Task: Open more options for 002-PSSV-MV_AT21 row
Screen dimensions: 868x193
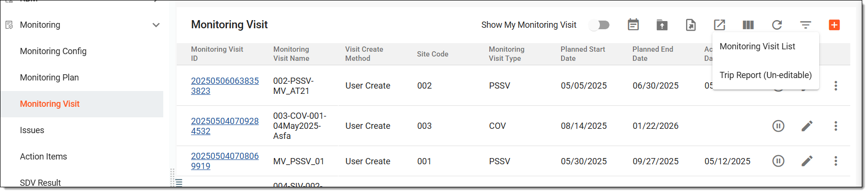Action: (836, 86)
